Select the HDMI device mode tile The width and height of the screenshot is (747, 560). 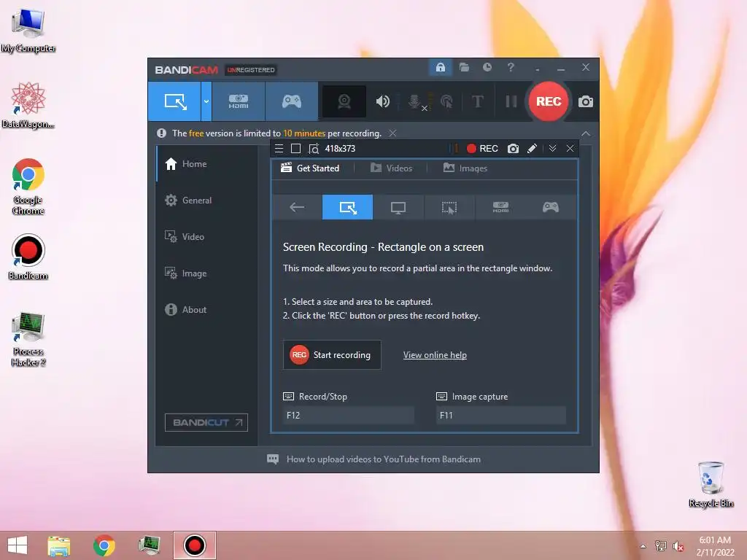click(x=500, y=207)
